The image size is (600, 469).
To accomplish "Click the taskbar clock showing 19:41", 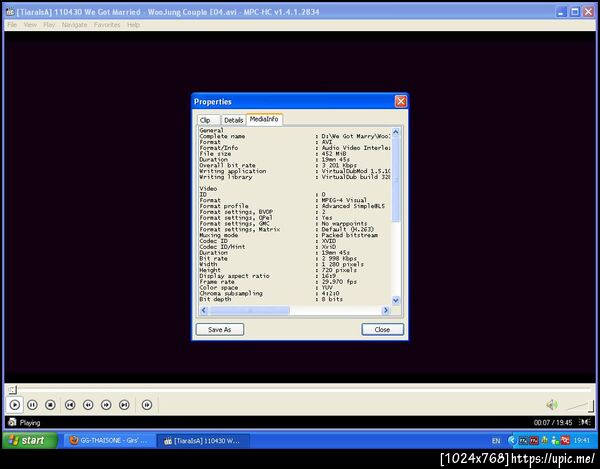I will tap(582, 441).
